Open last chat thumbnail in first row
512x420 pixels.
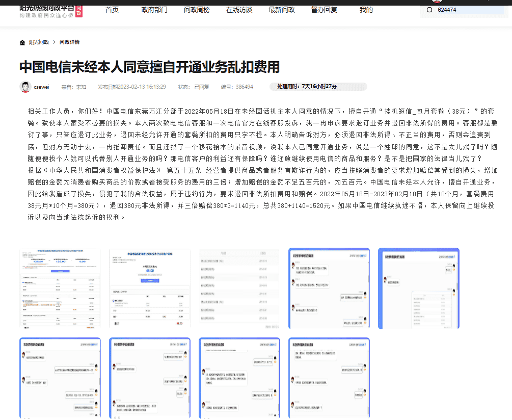(x=419, y=288)
